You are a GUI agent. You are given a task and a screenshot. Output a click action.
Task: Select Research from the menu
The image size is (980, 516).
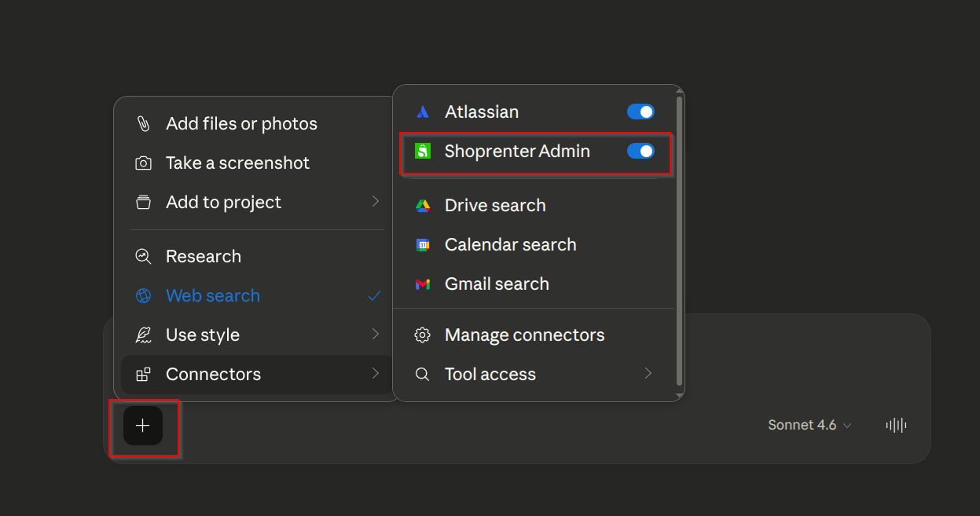[257, 256]
